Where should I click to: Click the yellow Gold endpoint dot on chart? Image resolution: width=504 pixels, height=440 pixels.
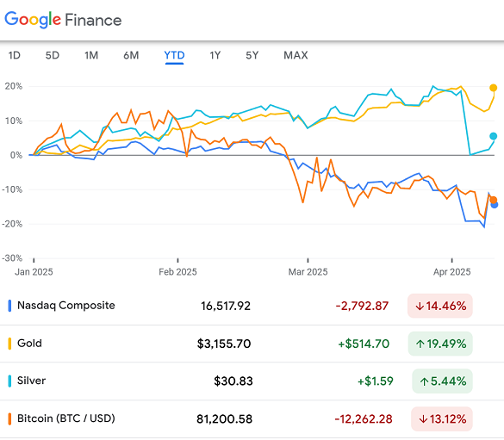click(x=493, y=88)
